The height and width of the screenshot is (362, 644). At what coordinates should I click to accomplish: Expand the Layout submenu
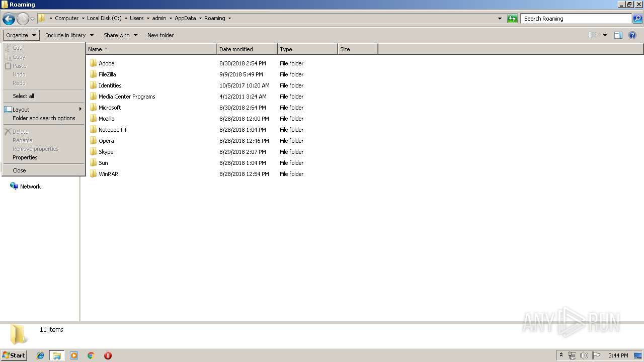tap(44, 110)
